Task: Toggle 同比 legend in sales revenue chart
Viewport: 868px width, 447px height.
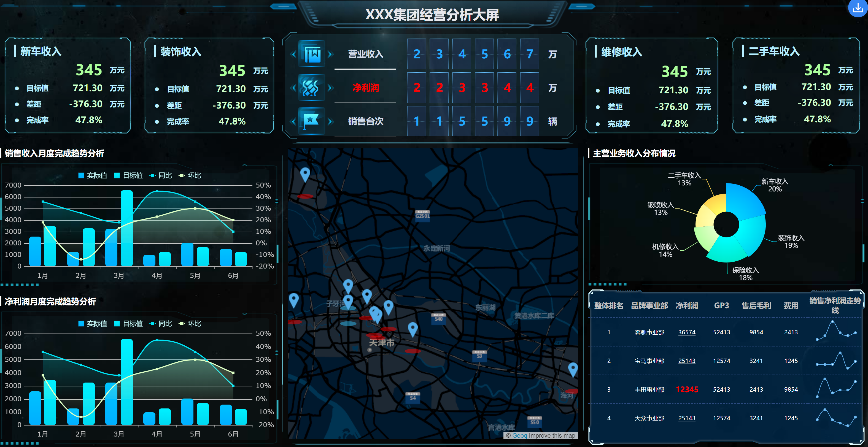Action: point(161,175)
